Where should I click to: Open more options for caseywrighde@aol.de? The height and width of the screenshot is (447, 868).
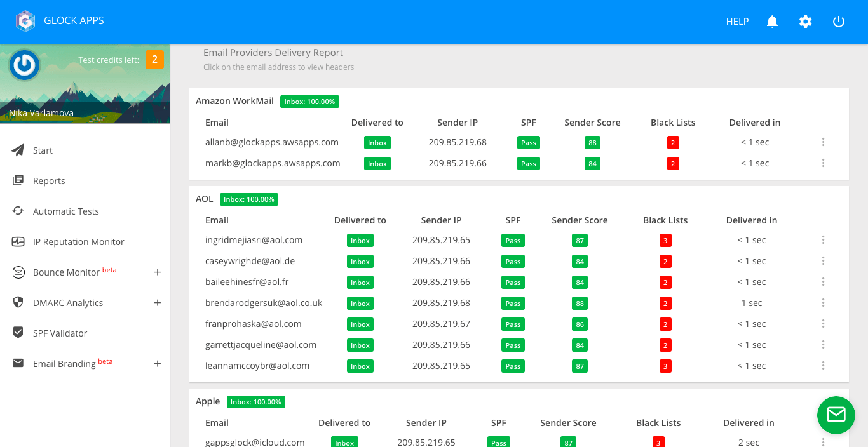click(x=823, y=261)
